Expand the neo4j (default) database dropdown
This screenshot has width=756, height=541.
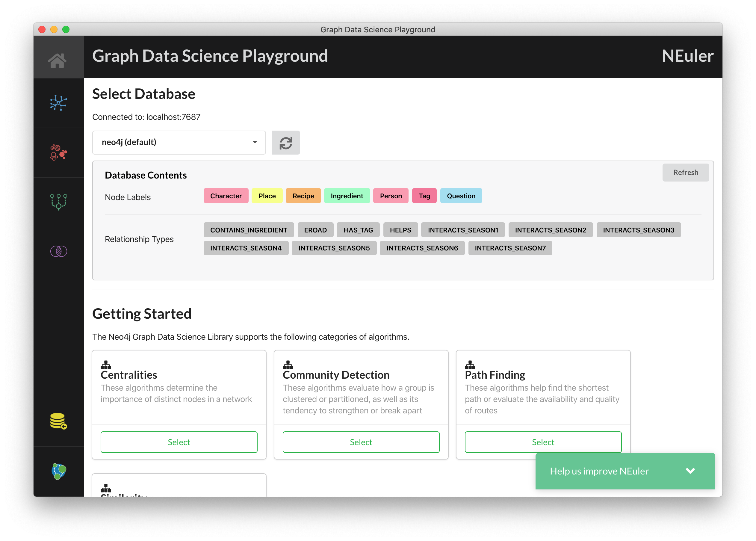[x=179, y=142]
